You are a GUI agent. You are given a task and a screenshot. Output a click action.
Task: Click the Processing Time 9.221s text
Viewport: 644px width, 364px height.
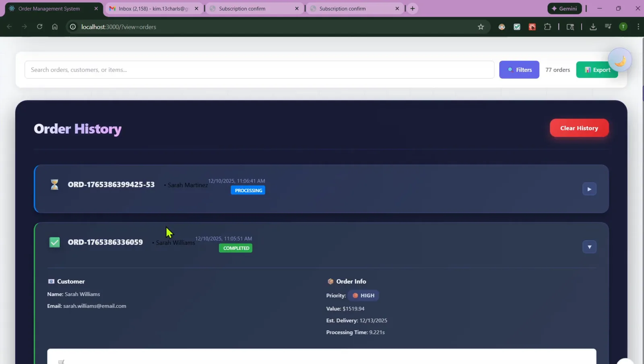(355, 332)
